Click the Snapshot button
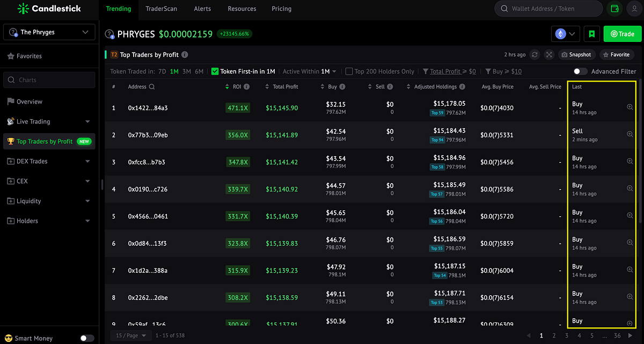Screen dimensions: 644x344 click(577, 55)
